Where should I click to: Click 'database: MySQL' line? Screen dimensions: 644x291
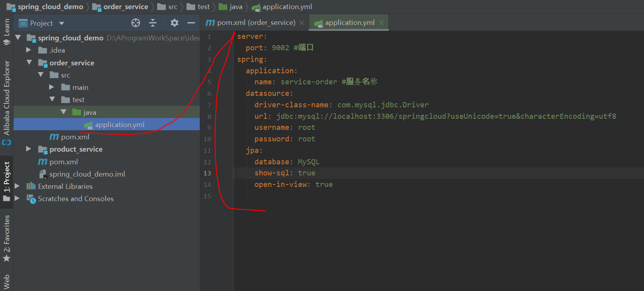pos(287,162)
